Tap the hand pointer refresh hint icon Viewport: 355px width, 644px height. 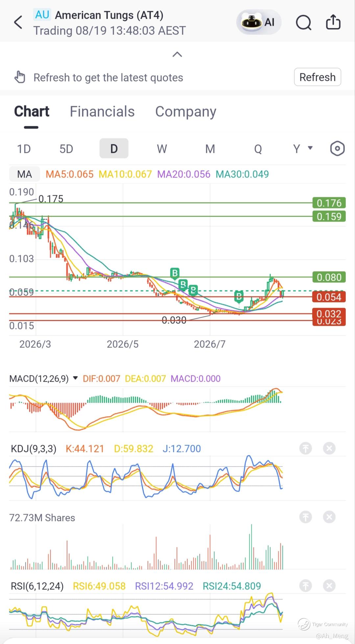(20, 77)
